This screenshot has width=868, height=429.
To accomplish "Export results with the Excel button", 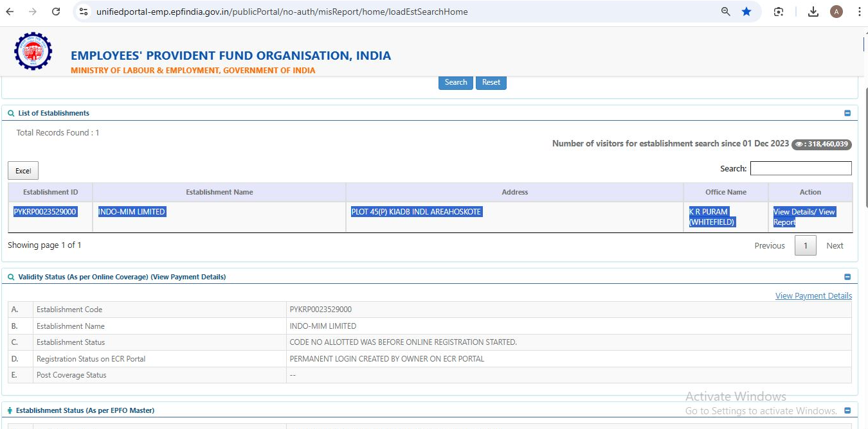I will pos(23,171).
